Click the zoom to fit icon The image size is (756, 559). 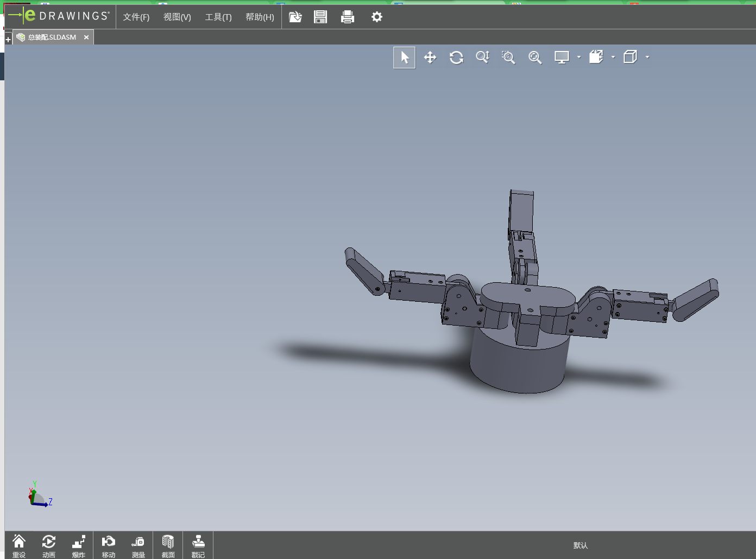pyautogui.click(x=535, y=58)
